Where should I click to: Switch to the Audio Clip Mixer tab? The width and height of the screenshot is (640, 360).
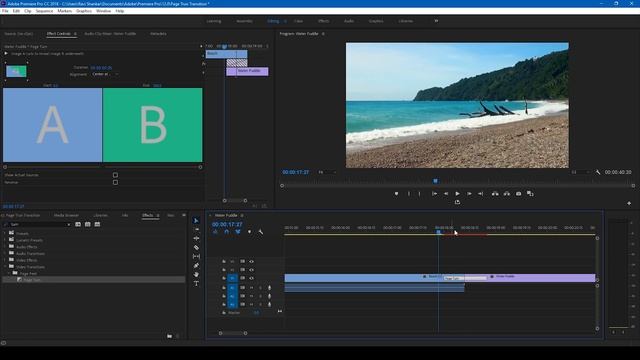click(x=110, y=34)
